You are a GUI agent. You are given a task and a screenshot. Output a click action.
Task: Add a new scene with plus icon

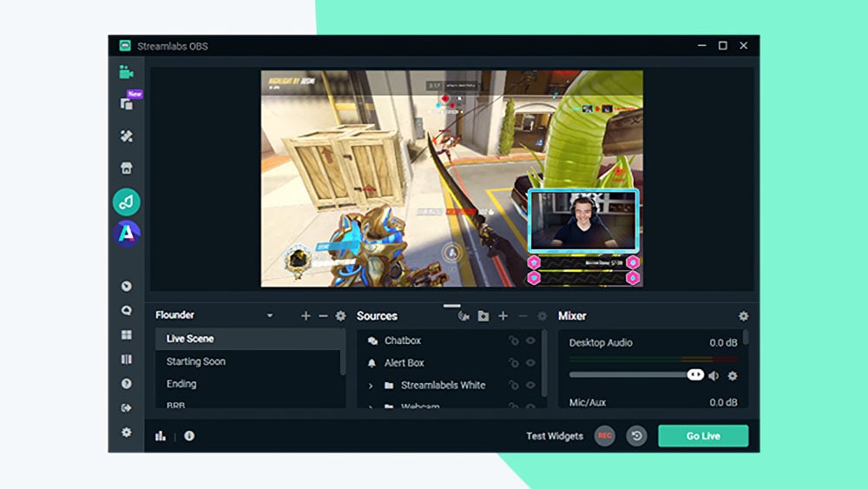pyautogui.click(x=306, y=315)
